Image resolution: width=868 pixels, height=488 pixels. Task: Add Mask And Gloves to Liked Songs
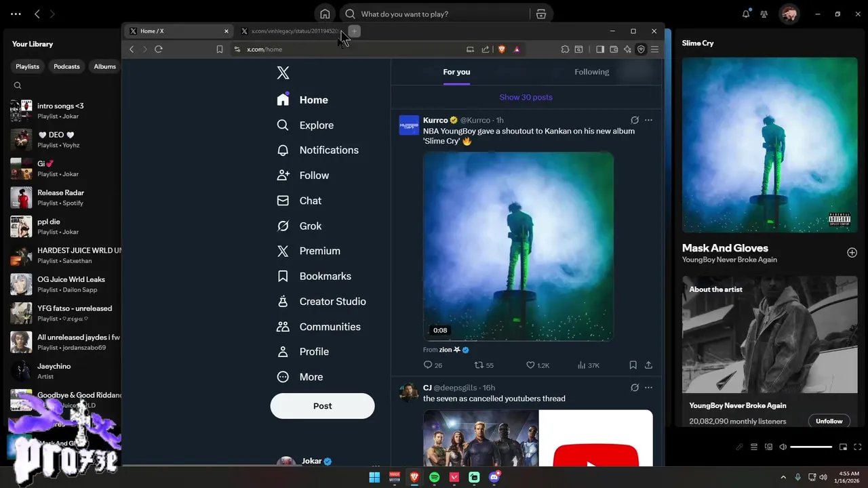coord(852,253)
